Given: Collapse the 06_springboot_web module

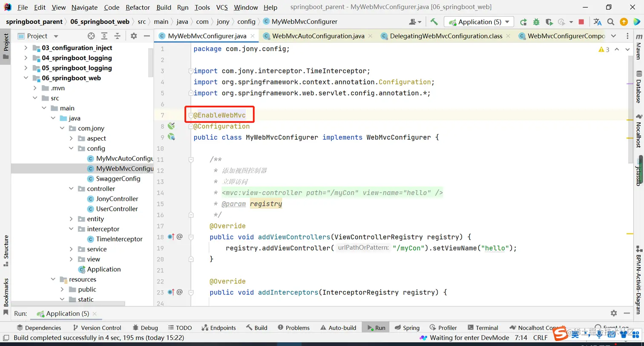Looking at the screenshot, I should tap(26, 78).
